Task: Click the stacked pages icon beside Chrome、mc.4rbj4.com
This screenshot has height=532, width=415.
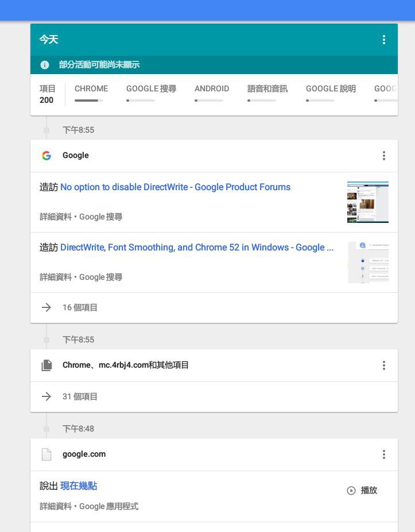Action: (x=46, y=365)
